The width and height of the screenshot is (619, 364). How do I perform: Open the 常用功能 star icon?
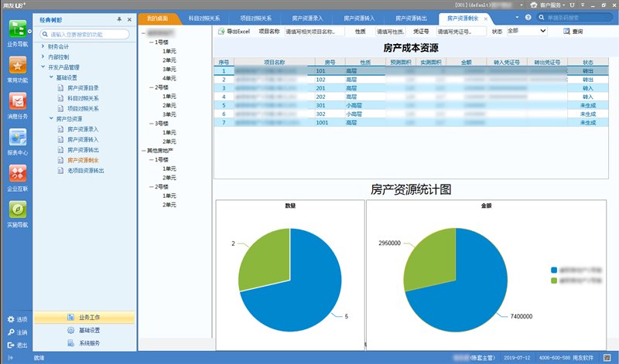click(18, 65)
